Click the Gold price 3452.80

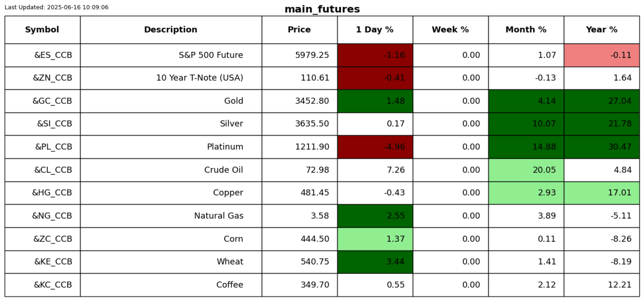coord(312,101)
